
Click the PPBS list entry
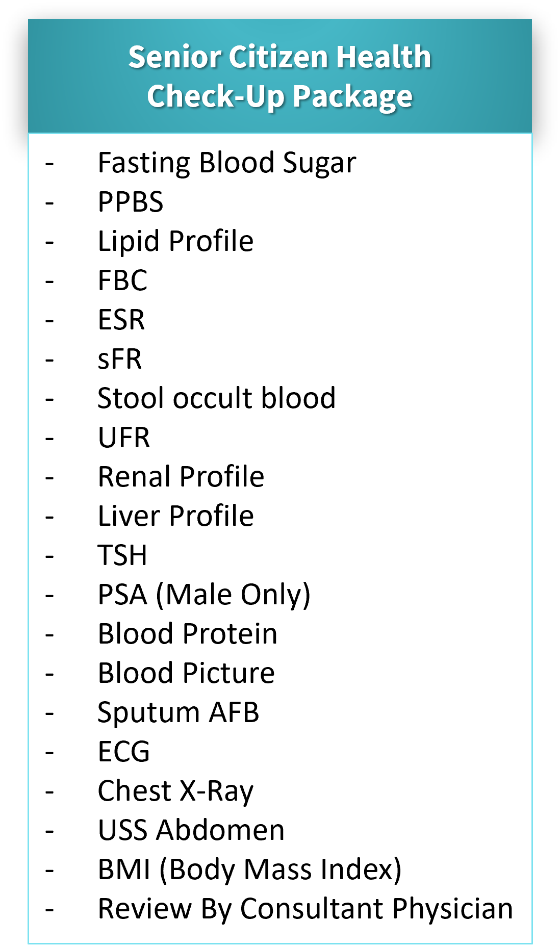click(x=131, y=202)
